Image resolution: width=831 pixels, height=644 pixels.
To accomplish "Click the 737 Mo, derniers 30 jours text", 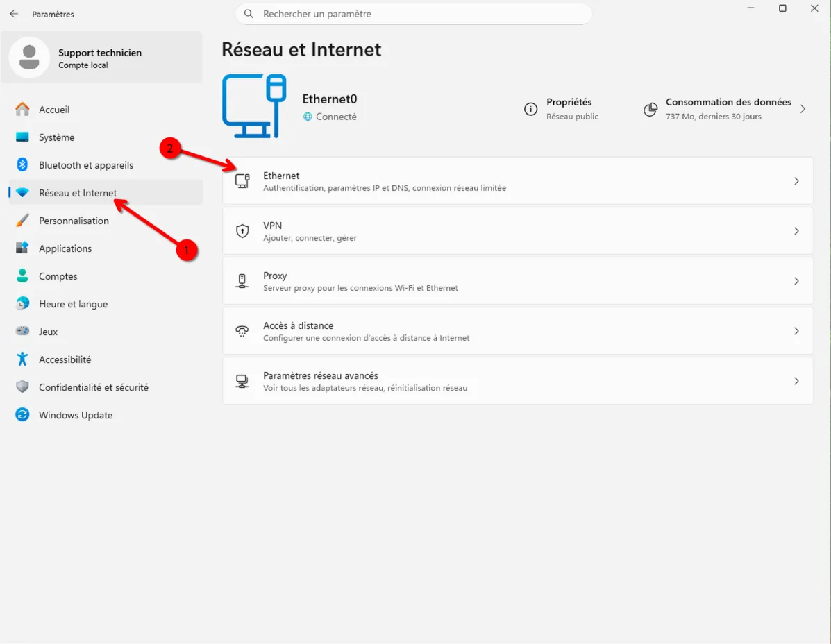I will (714, 117).
